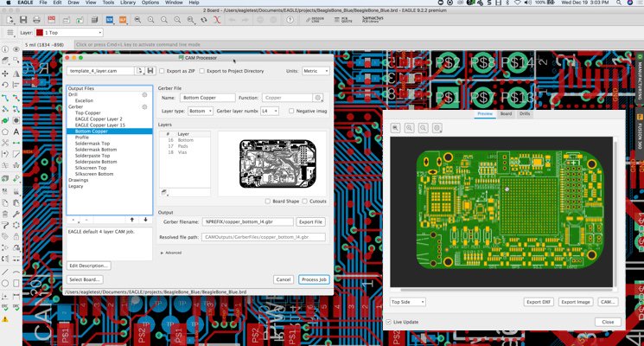644x346 pixels.
Task: Click the Save icon in main toolbar
Action: pyautogui.click(x=23, y=20)
